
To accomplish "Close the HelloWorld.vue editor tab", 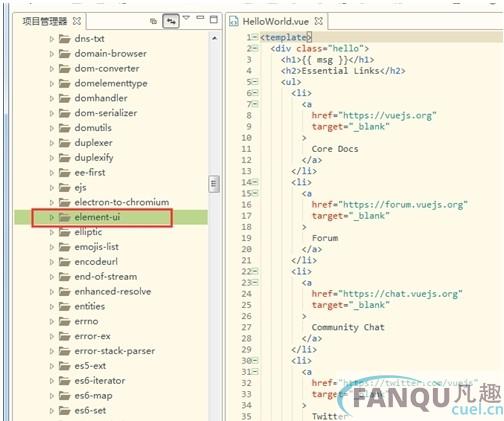I will pyautogui.click(x=319, y=21).
